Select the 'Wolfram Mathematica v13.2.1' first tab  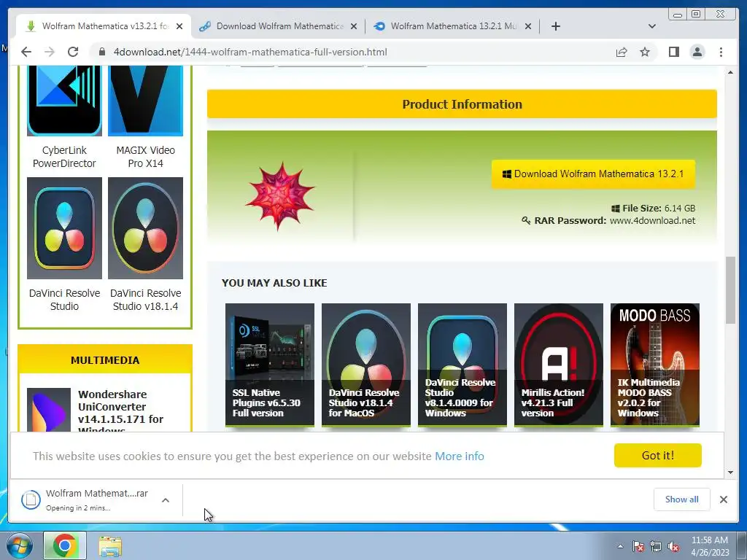click(x=104, y=26)
